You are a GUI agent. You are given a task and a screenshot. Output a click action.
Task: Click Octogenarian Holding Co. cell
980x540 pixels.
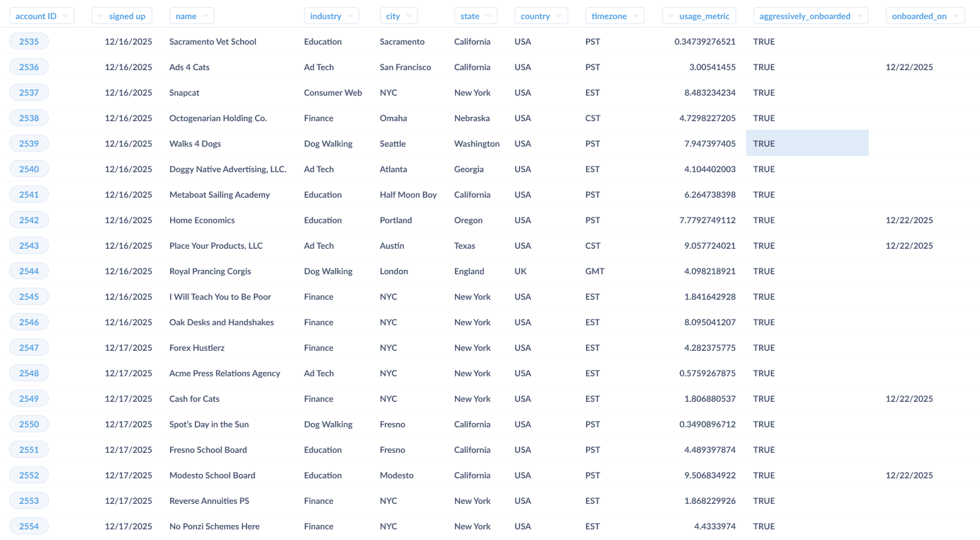218,118
